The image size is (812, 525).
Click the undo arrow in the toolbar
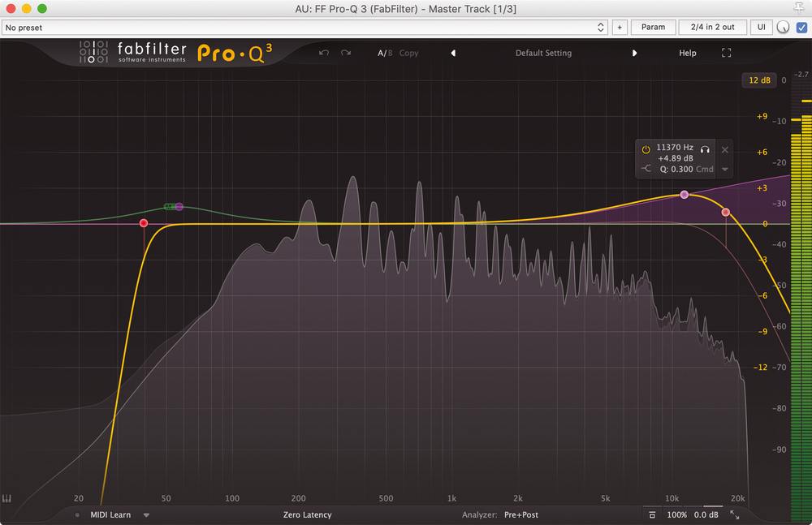[324, 53]
